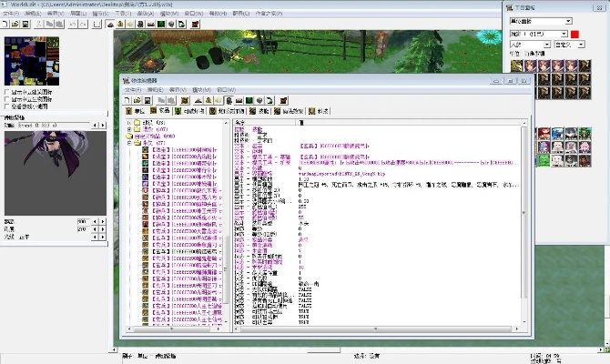Viewport: 610px width, 364px height.
Task: Switch to the 单位 tab in Object Editor
Action: coord(136,111)
